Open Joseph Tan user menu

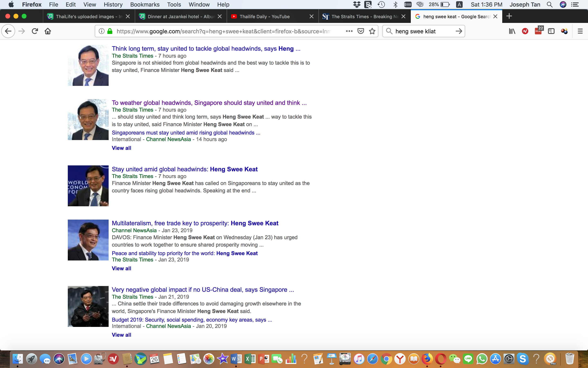(525, 4)
